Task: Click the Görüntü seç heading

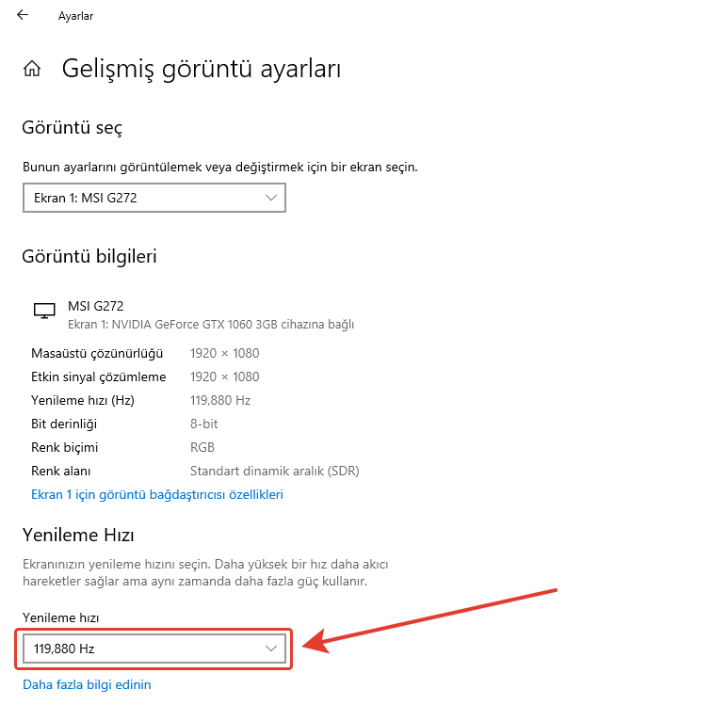Action: (73, 128)
